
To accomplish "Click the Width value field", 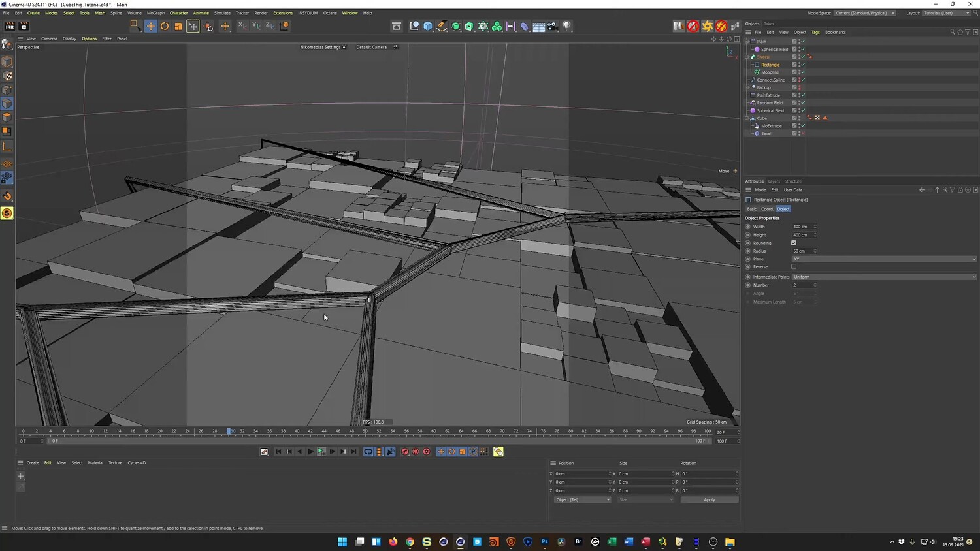I will [801, 227].
